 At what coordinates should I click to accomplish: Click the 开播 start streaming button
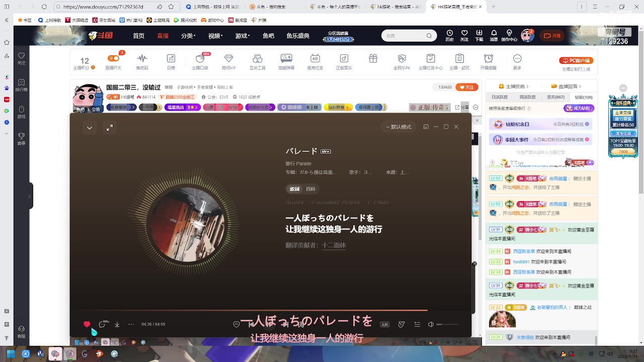[552, 36]
